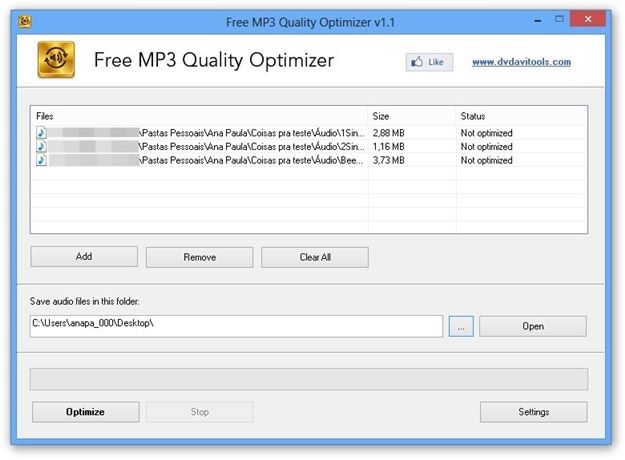
Task: Click the 3,73 MB size cell
Action: click(389, 160)
